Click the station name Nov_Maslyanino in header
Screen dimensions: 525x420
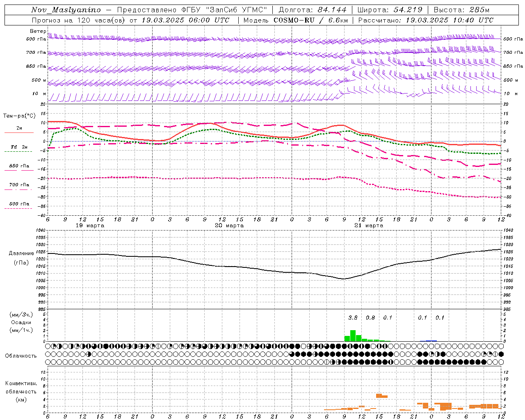point(66,10)
